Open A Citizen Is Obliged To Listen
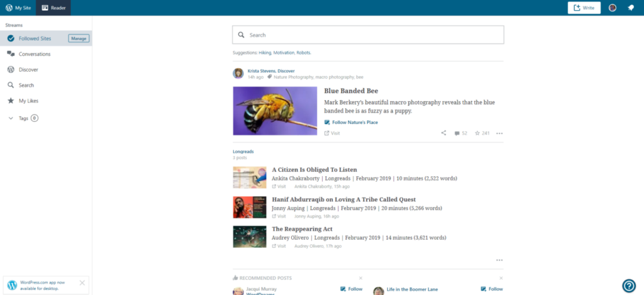The width and height of the screenshot is (644, 295). pos(314,170)
